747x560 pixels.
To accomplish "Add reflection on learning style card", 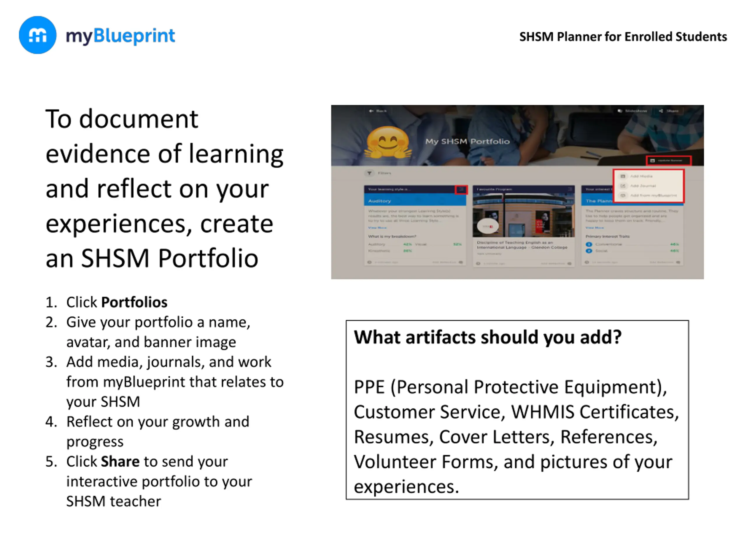I will pyautogui.click(x=448, y=262).
